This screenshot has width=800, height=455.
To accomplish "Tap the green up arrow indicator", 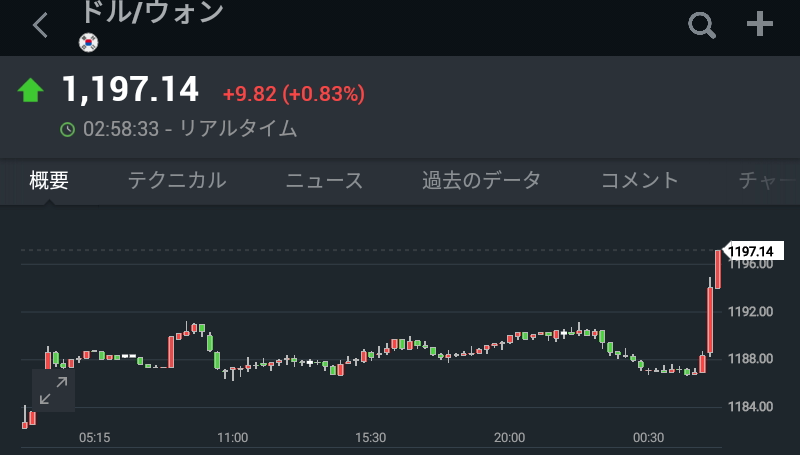I will click(31, 91).
